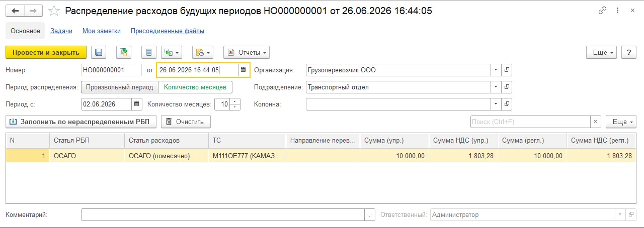The image size is (644, 228).
Task: Open calendar for document date
Action: (x=244, y=70)
